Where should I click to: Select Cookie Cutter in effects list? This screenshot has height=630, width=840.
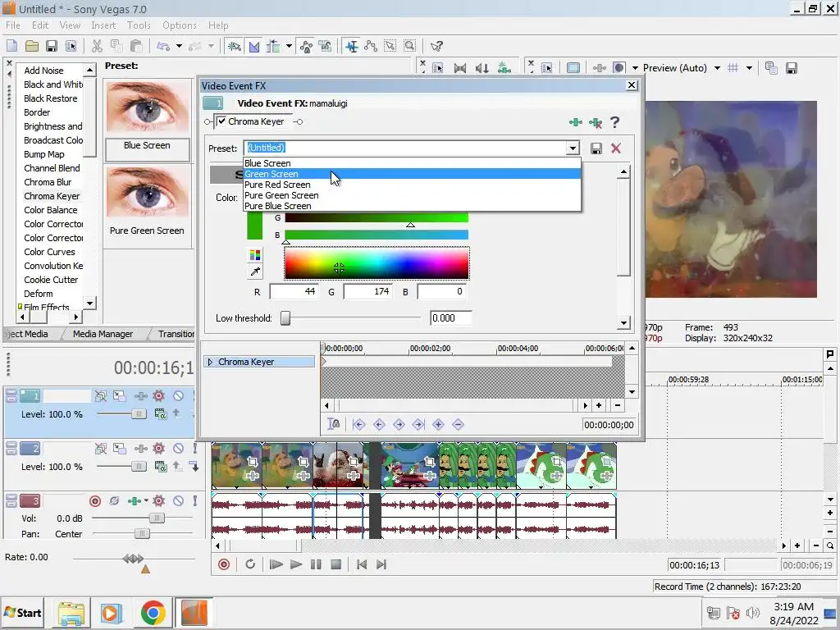pyautogui.click(x=51, y=280)
